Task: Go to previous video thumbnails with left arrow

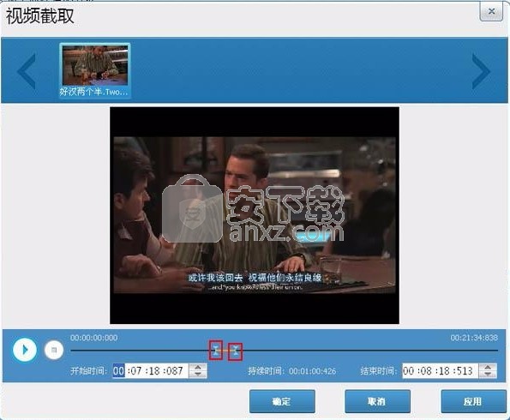Action: (27, 71)
